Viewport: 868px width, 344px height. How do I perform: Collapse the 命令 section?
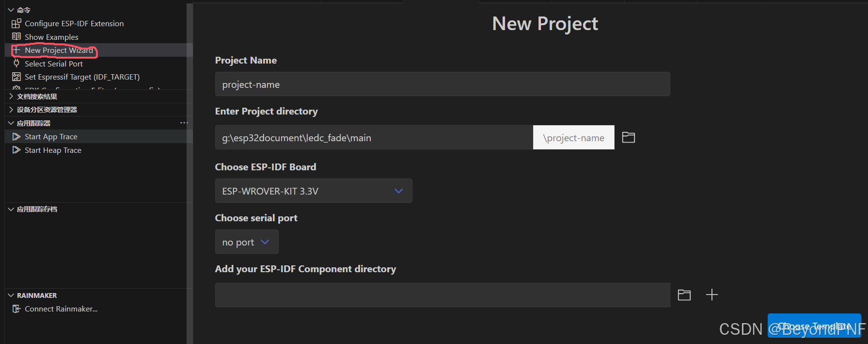point(11,10)
